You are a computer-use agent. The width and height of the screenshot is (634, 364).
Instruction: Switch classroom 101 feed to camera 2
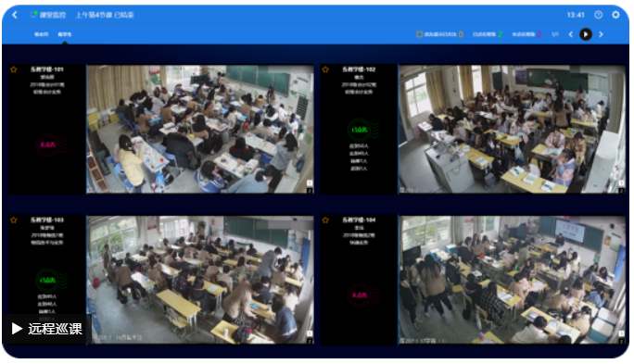pyautogui.click(x=310, y=190)
